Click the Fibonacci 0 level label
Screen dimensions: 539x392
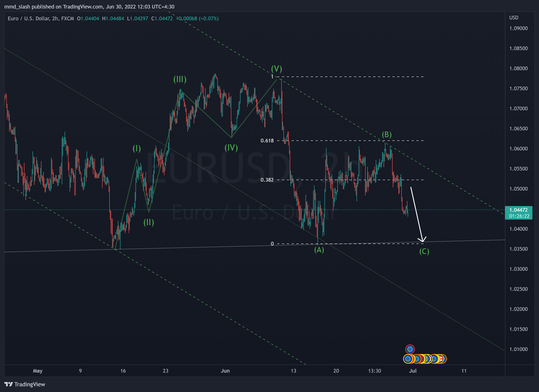tap(272, 244)
